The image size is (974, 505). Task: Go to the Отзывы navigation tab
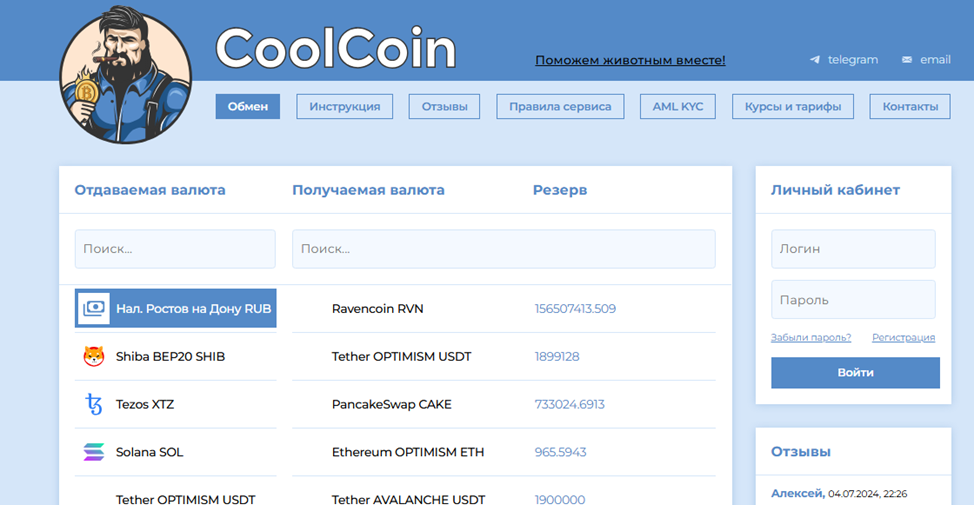click(444, 106)
